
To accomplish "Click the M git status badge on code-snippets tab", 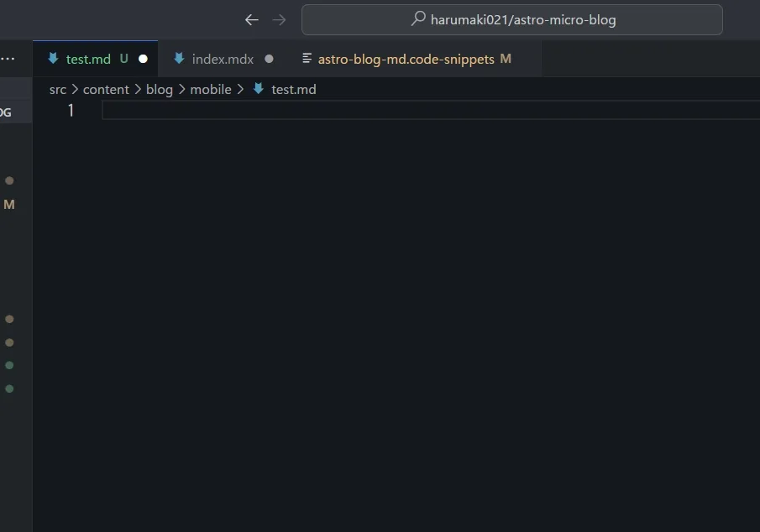I will (506, 59).
